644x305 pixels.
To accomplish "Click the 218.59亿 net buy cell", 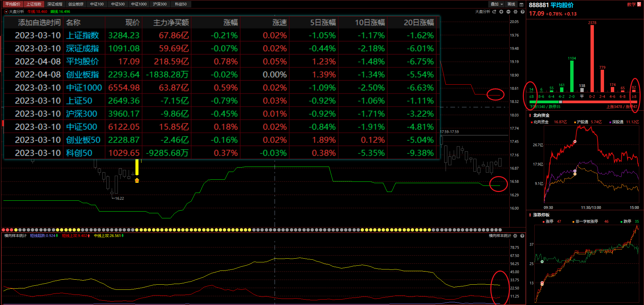I will coord(171,61).
